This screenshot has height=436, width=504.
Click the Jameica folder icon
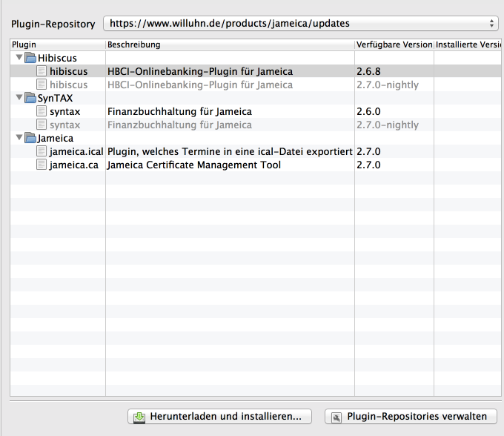point(30,138)
